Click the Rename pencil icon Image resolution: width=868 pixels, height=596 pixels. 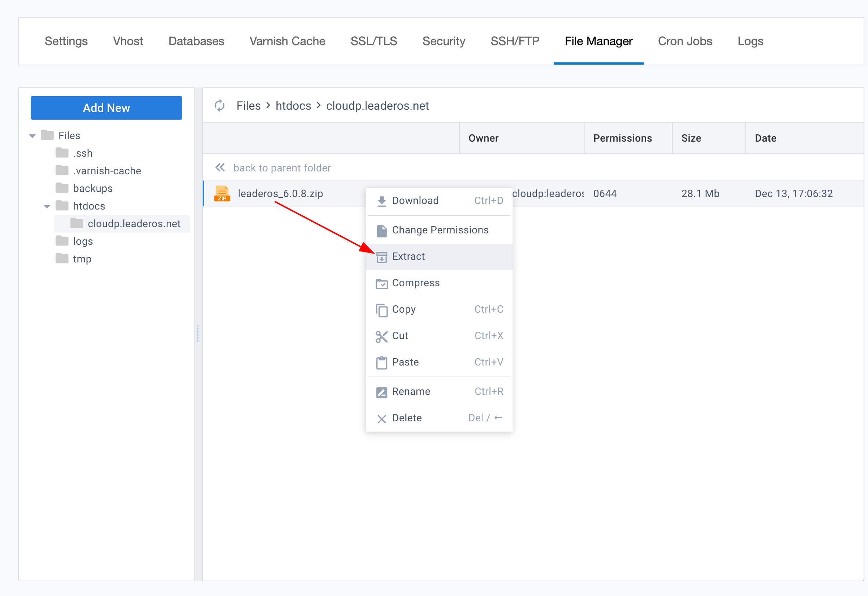pyautogui.click(x=381, y=392)
